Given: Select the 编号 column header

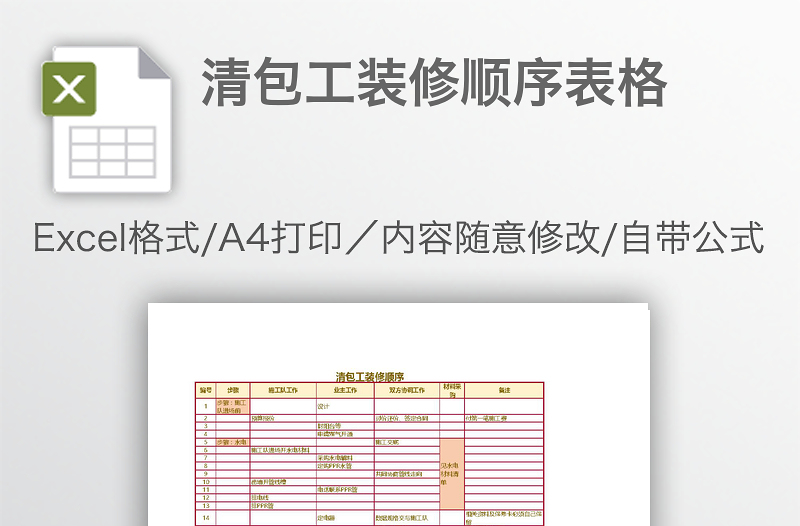Looking at the screenshot, I should click(206, 390).
